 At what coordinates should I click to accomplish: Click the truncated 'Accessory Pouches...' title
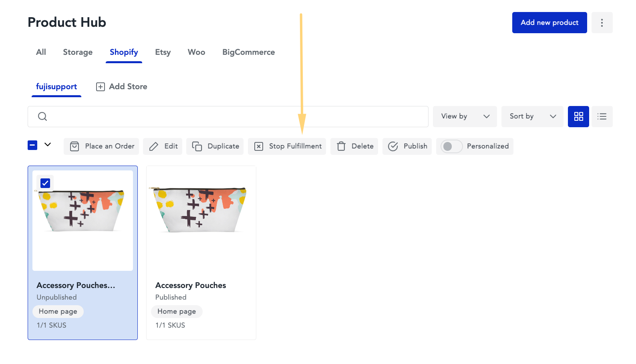tap(76, 285)
